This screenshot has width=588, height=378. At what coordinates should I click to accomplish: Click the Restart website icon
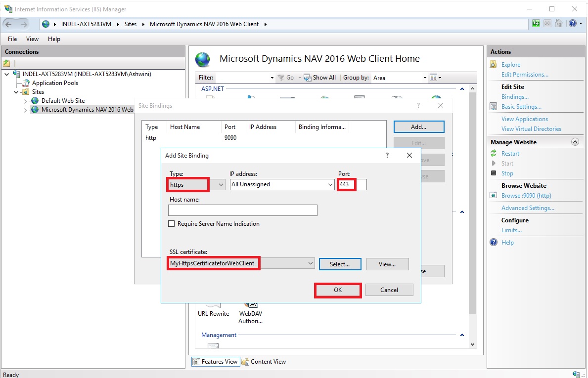pos(494,154)
